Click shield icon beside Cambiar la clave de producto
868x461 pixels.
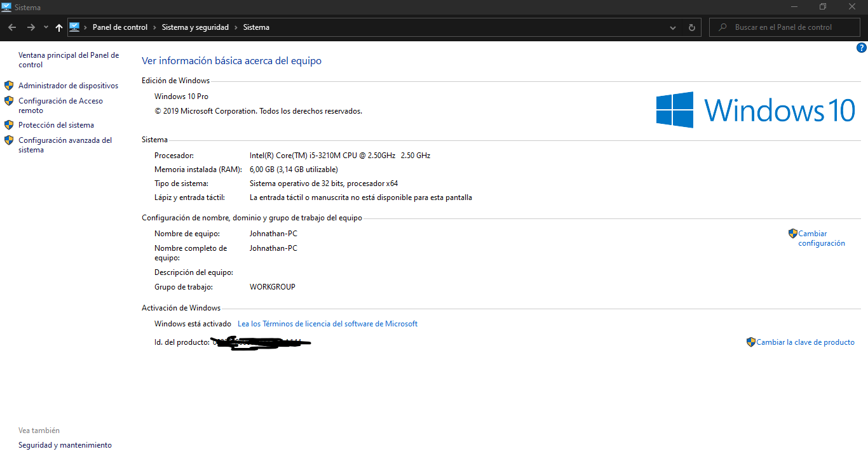coord(751,342)
